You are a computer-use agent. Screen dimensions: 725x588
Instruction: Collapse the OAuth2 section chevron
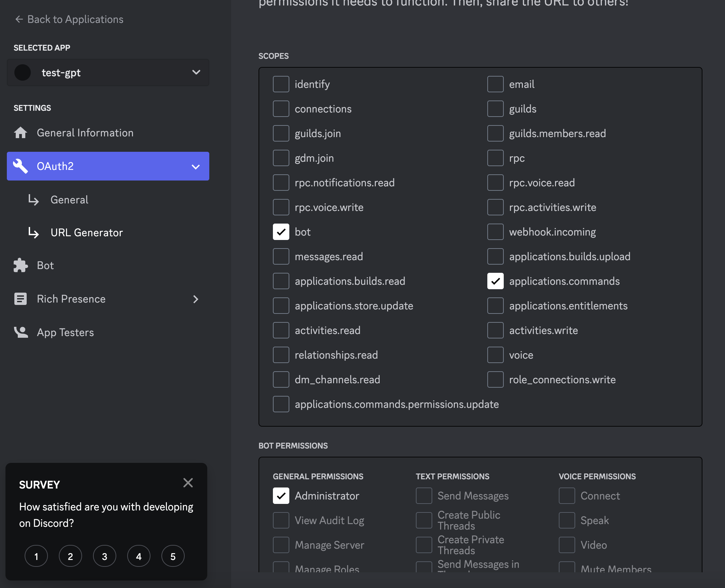(x=196, y=167)
